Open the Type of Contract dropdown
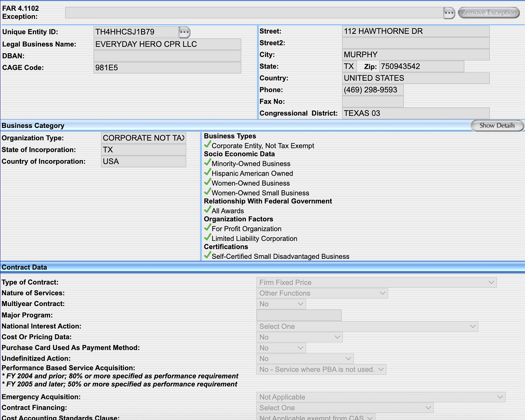Screen dimensions: 525x420 [376, 282]
